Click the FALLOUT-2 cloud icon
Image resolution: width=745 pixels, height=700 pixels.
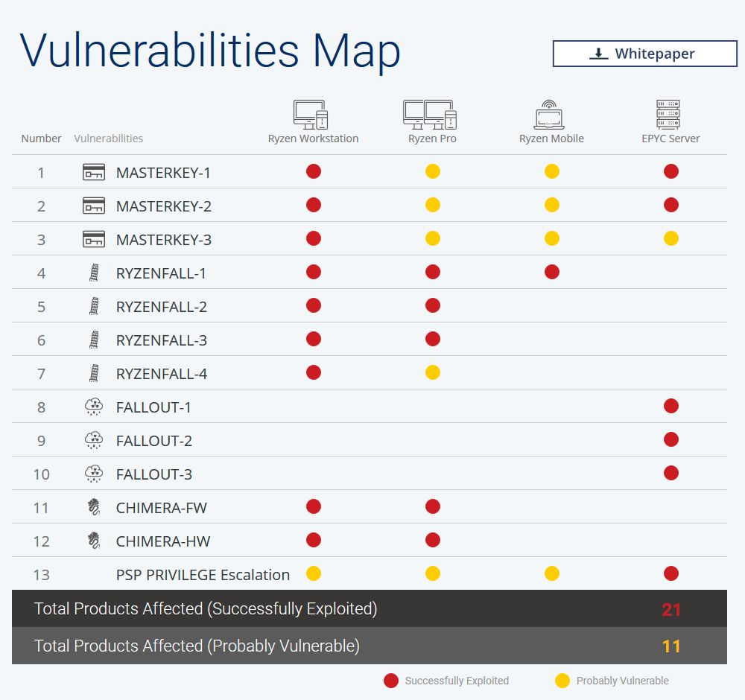[94, 440]
